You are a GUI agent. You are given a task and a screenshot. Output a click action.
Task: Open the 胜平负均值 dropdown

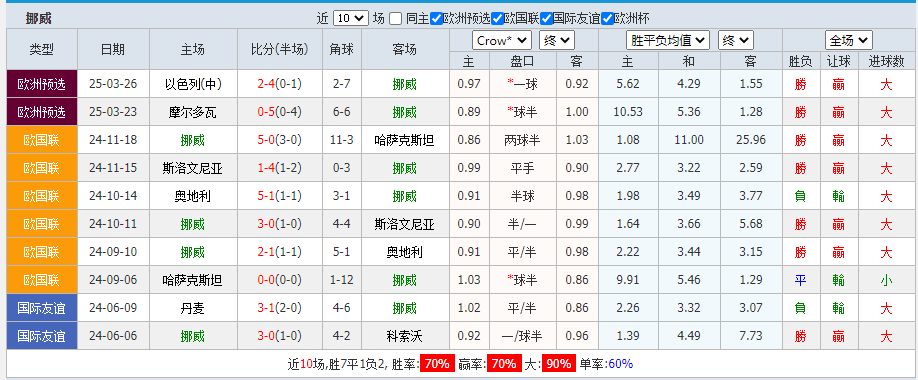(668, 40)
